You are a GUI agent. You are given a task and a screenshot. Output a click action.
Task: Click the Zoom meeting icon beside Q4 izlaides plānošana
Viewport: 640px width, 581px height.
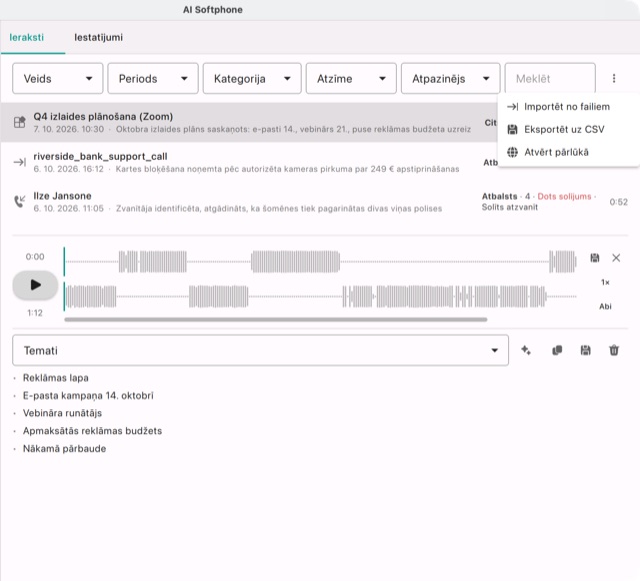[19, 122]
